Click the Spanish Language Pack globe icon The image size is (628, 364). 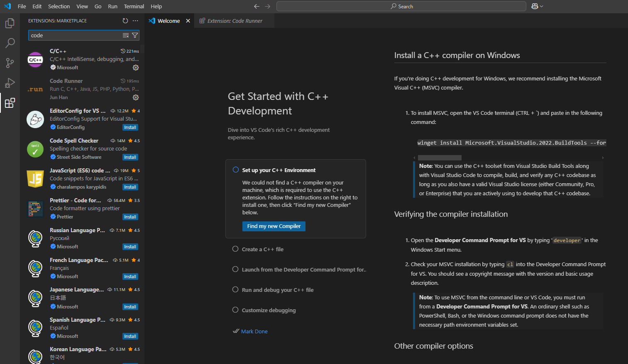point(35,328)
